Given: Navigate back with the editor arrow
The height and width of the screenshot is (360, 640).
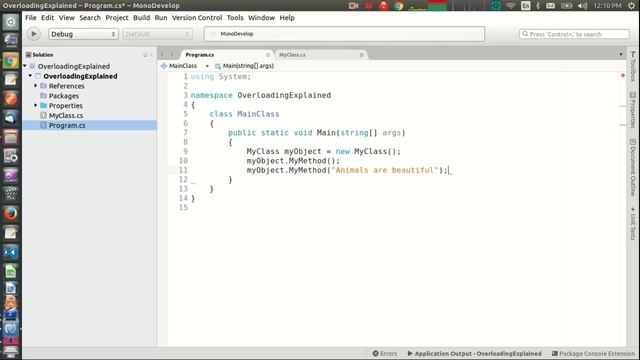Looking at the screenshot, I should [x=162, y=54].
